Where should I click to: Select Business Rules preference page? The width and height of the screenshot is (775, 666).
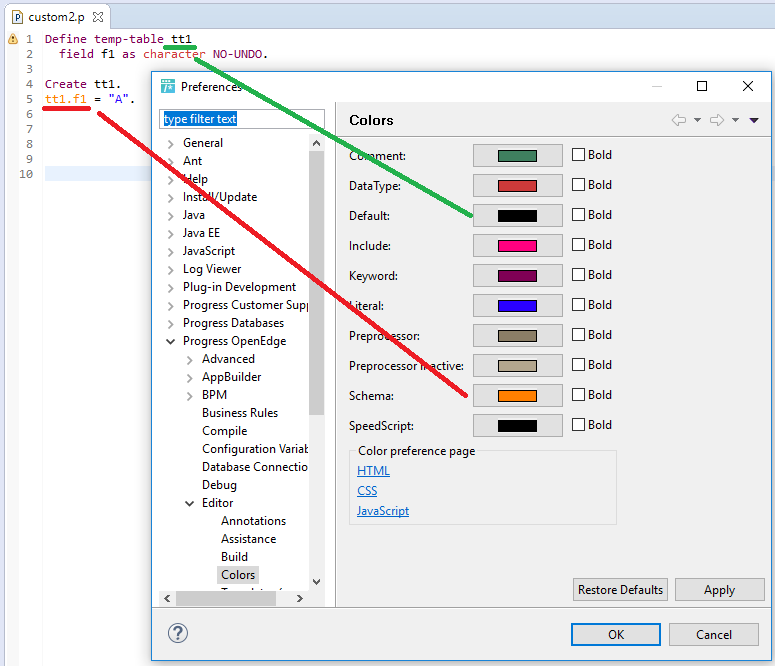(240, 413)
